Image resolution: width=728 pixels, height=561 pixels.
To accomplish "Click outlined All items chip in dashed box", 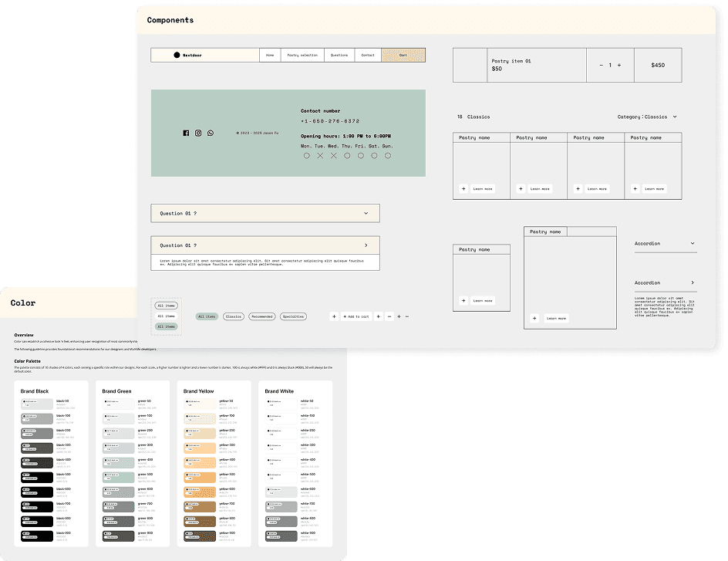I will pos(167,306).
